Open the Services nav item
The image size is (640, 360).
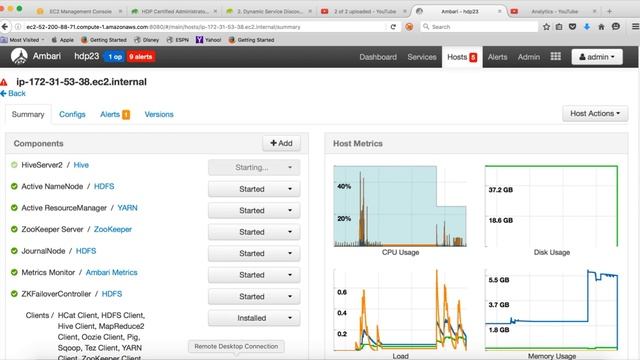coord(422,57)
